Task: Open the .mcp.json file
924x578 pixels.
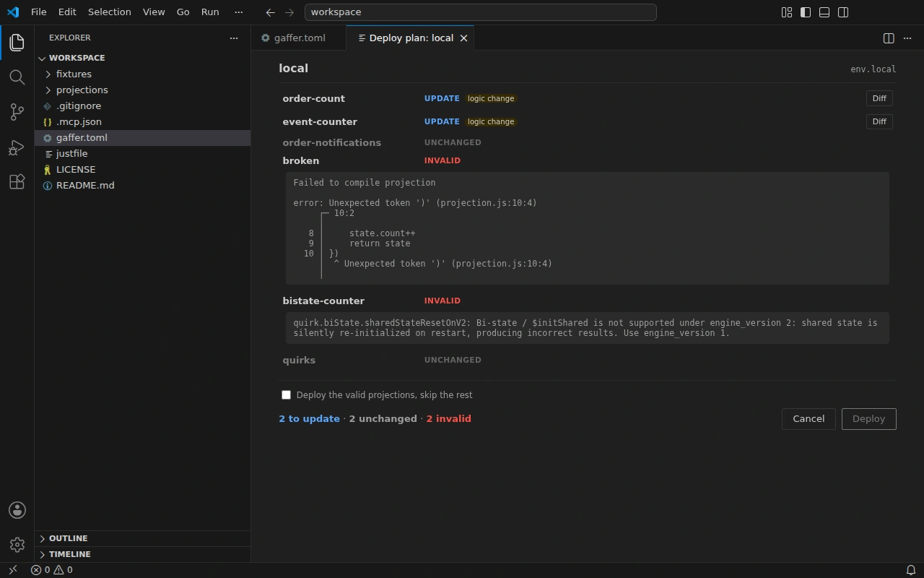Action: tap(142, 121)
